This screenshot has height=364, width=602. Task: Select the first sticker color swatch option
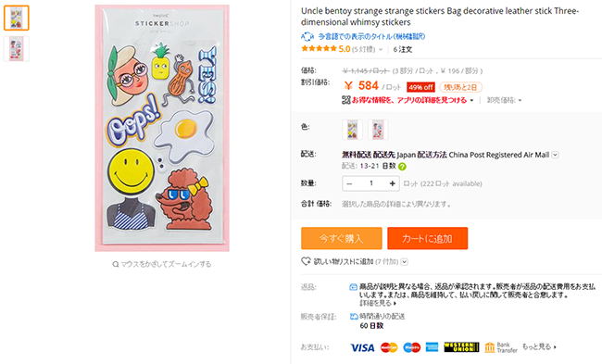[352, 130]
